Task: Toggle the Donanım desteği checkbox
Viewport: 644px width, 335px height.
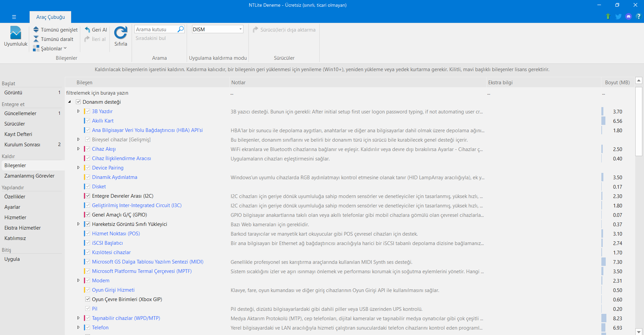Action: tap(78, 102)
